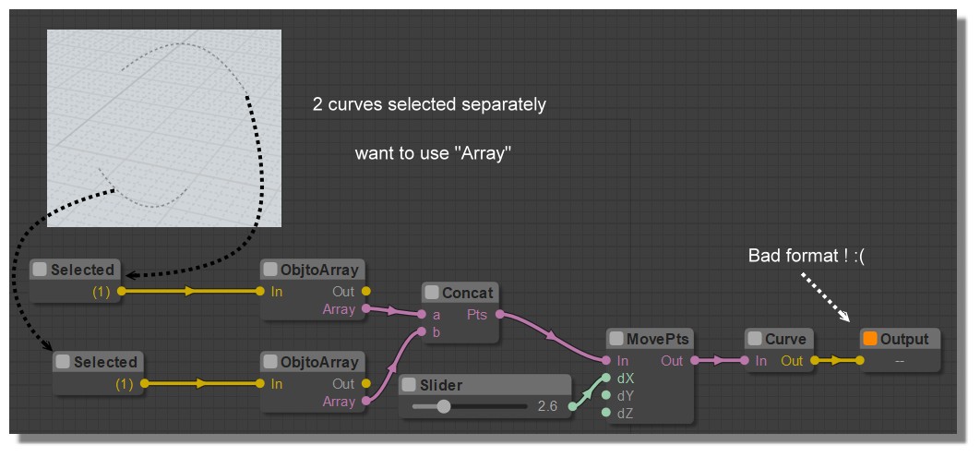Click In port of ObjtoArray feeding Concat a
980x457 pixels.
(260, 292)
